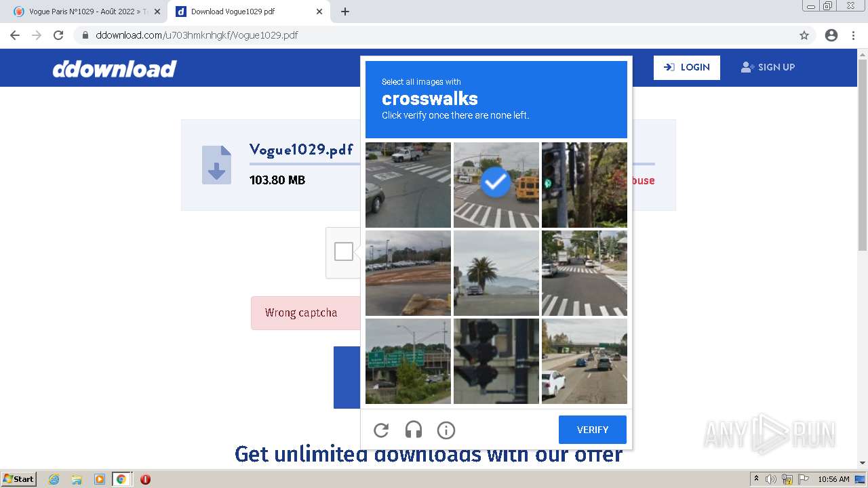Click the partially hidden report abuse link
Image resolution: width=868 pixels, height=488 pixels.
click(644, 181)
